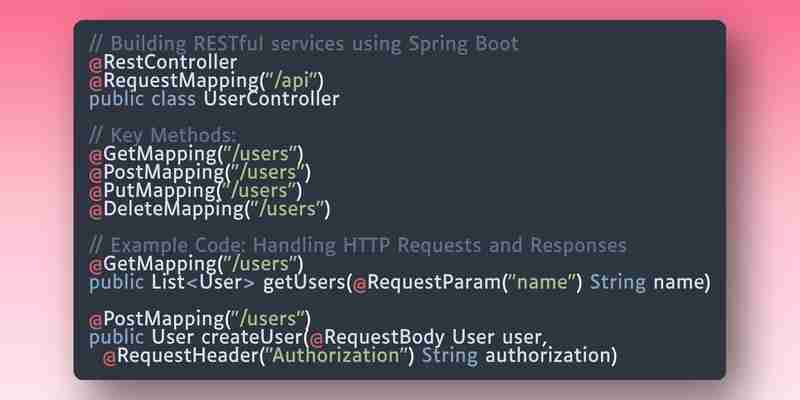Click the @RequestHeader annotation
The height and width of the screenshot is (400, 800).
click(178, 356)
